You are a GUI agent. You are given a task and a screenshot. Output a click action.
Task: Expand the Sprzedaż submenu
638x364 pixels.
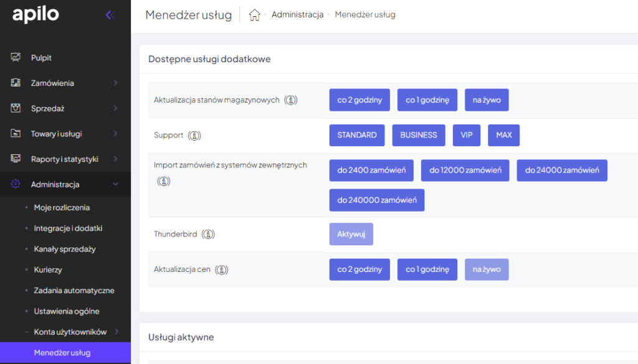click(116, 109)
